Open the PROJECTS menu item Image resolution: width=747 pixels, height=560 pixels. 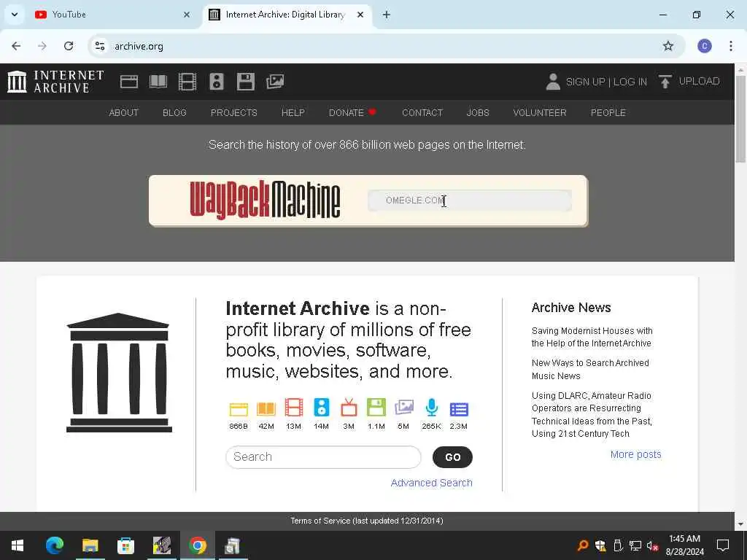pos(234,113)
